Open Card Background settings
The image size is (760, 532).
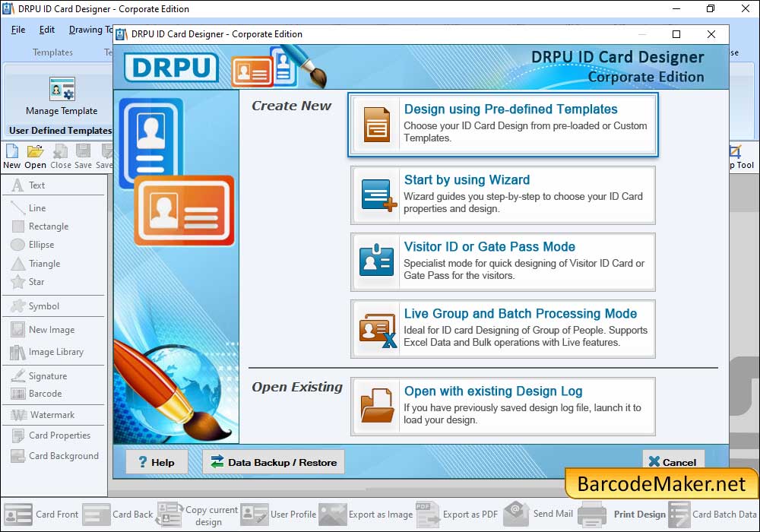click(x=55, y=456)
